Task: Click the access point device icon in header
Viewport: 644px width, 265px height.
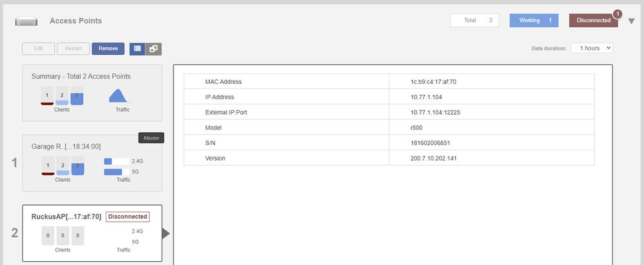Action: point(25,21)
